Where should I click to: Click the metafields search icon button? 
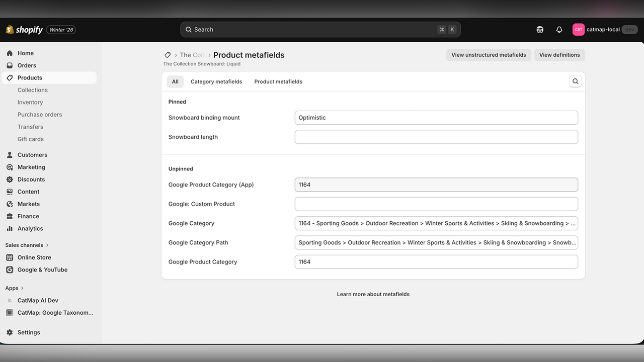(x=576, y=81)
